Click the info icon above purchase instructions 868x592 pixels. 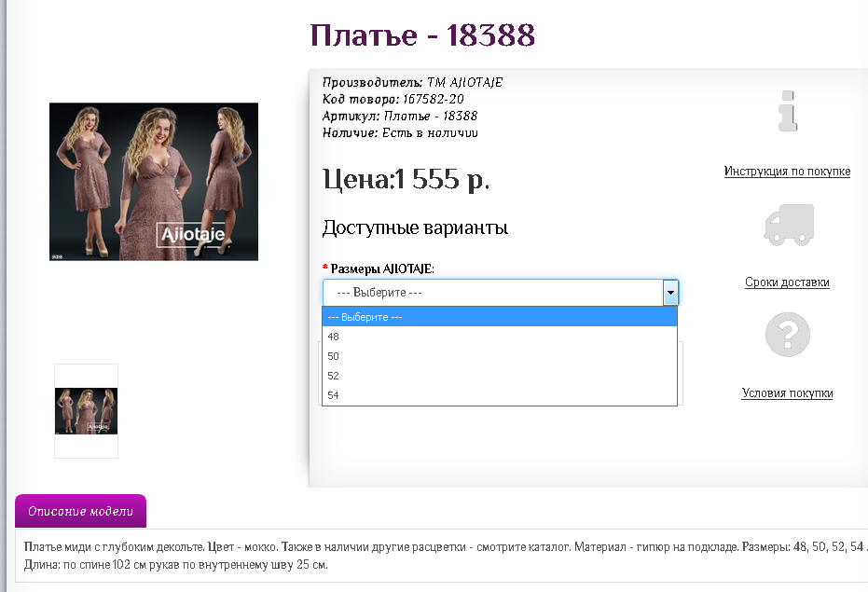pos(788,111)
